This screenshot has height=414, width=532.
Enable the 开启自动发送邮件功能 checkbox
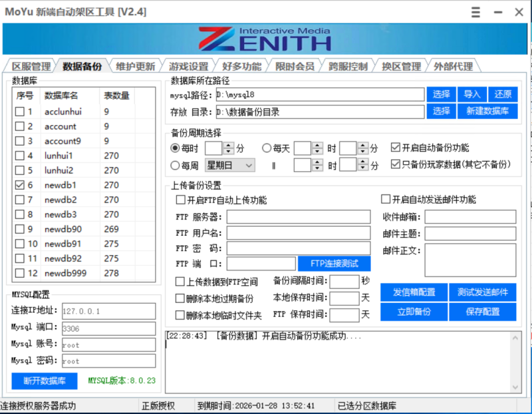click(x=384, y=199)
